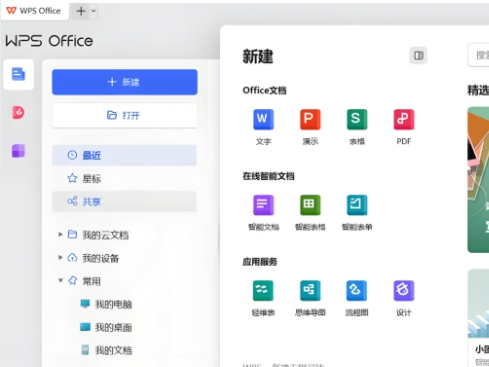This screenshot has height=367, width=489.
Task: Launch the 轻维表 app service
Action: (x=263, y=291)
